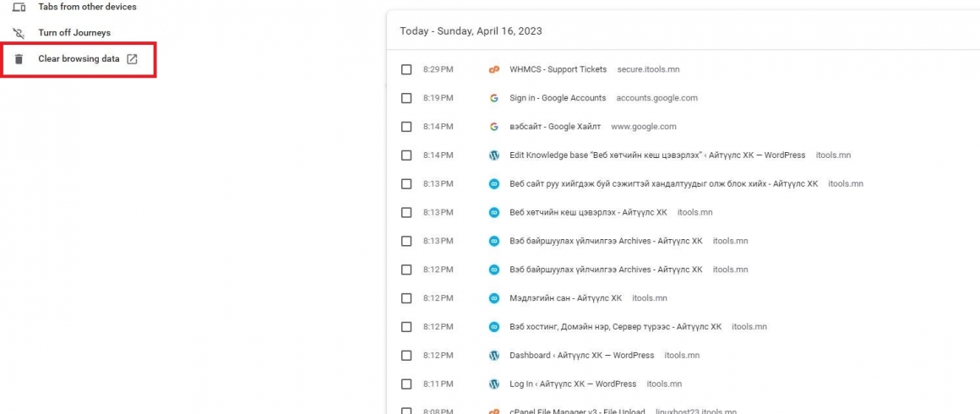Click Google favicon of Sign in entry

pyautogui.click(x=493, y=98)
